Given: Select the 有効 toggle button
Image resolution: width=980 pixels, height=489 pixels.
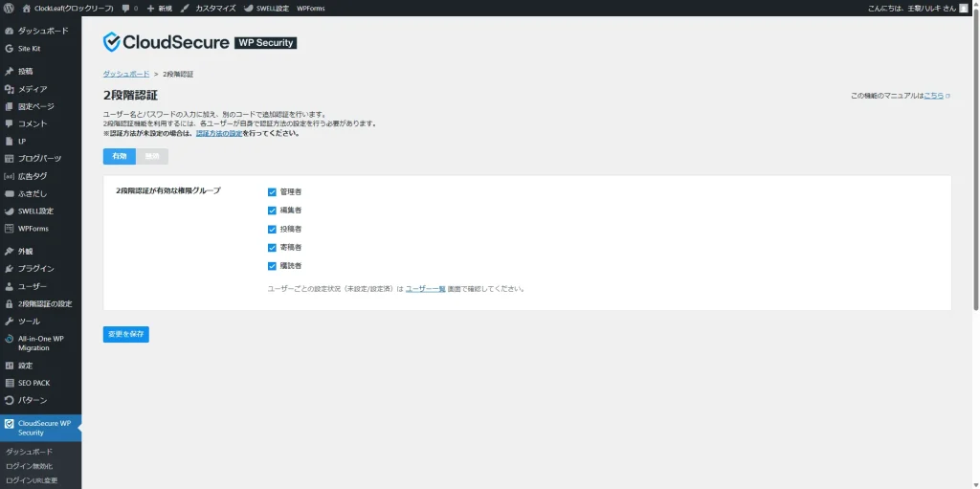Looking at the screenshot, I should click(x=120, y=156).
